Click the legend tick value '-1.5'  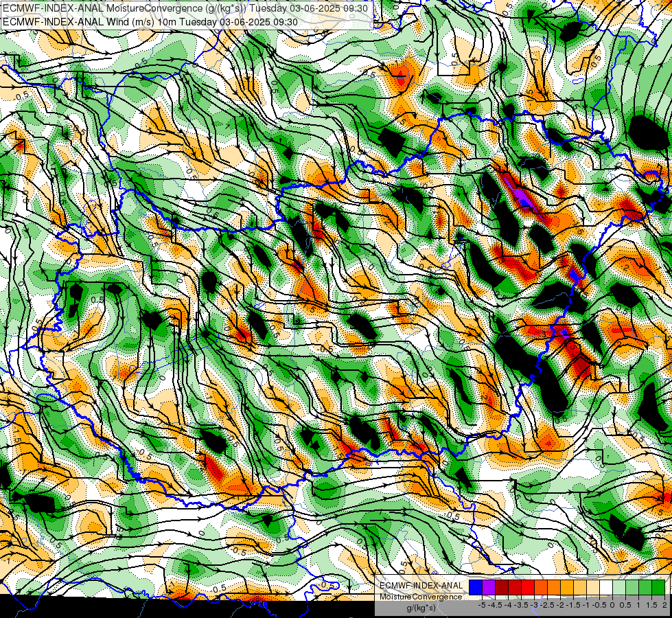coord(573,605)
